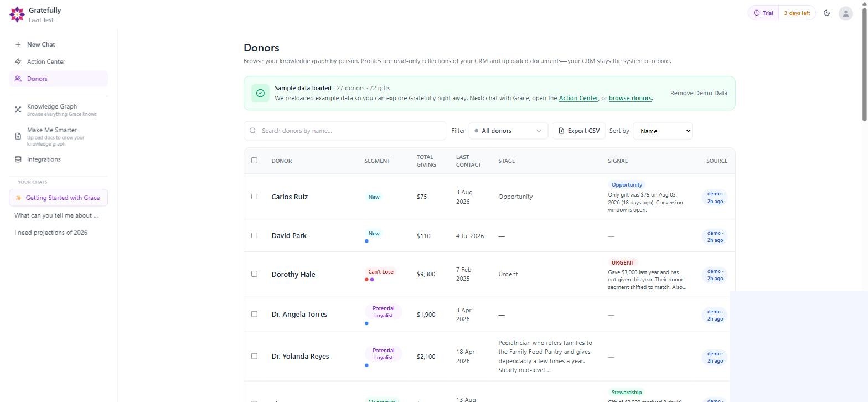Follow the browse donors link
Screen dimensions: 868x402
click(x=630, y=98)
